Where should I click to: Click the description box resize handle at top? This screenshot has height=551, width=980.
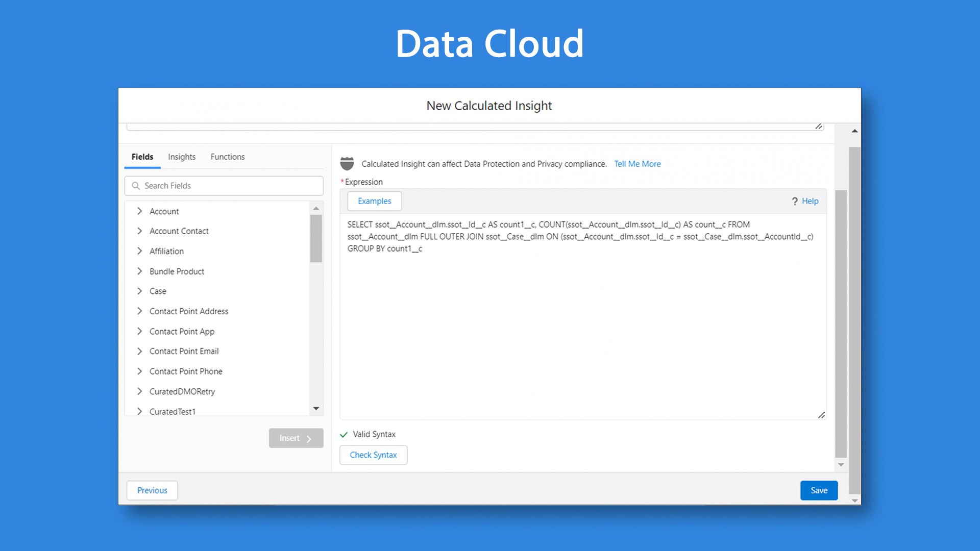(819, 126)
